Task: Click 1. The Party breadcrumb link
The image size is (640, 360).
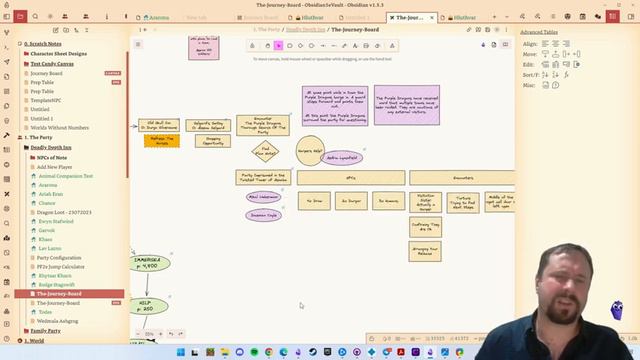Action: coord(266,29)
